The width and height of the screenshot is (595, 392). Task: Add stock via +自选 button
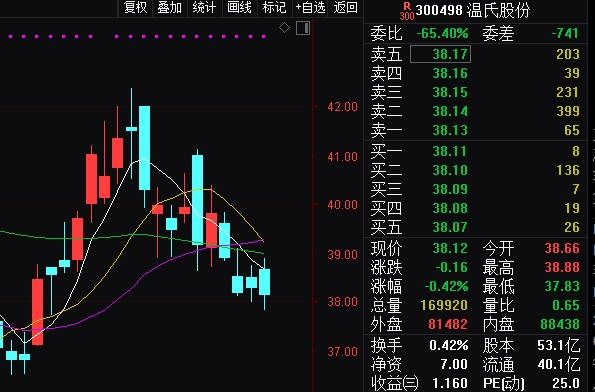[x=310, y=8]
